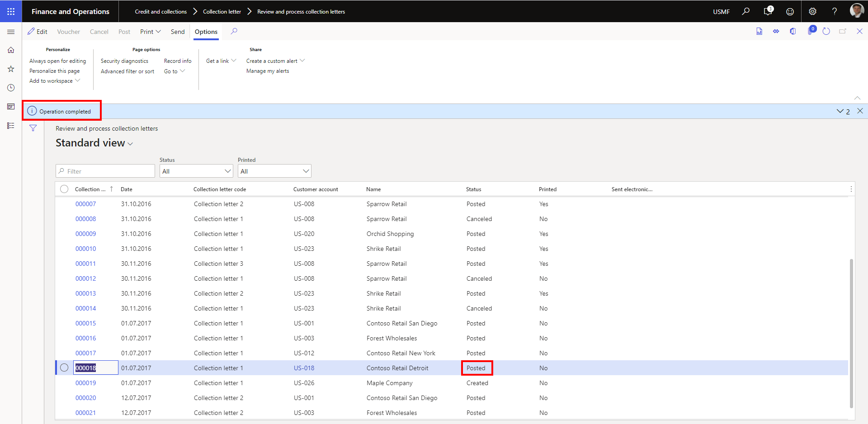Open the Print dropdown menu

[x=150, y=32]
